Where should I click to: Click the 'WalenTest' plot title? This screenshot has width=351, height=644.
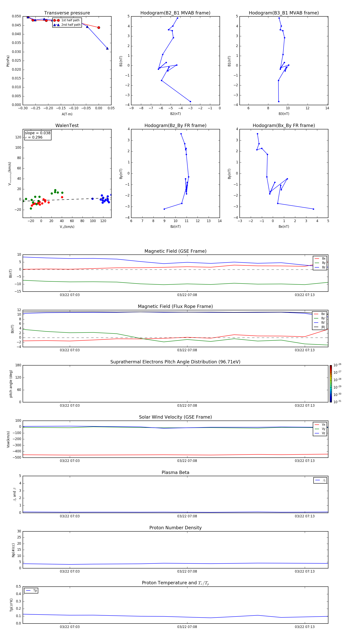67,125
